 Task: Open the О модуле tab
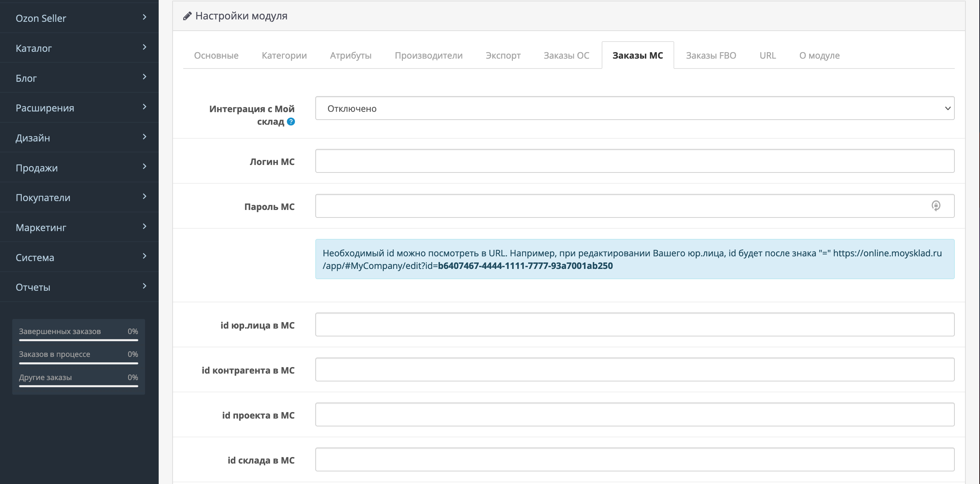[819, 56]
